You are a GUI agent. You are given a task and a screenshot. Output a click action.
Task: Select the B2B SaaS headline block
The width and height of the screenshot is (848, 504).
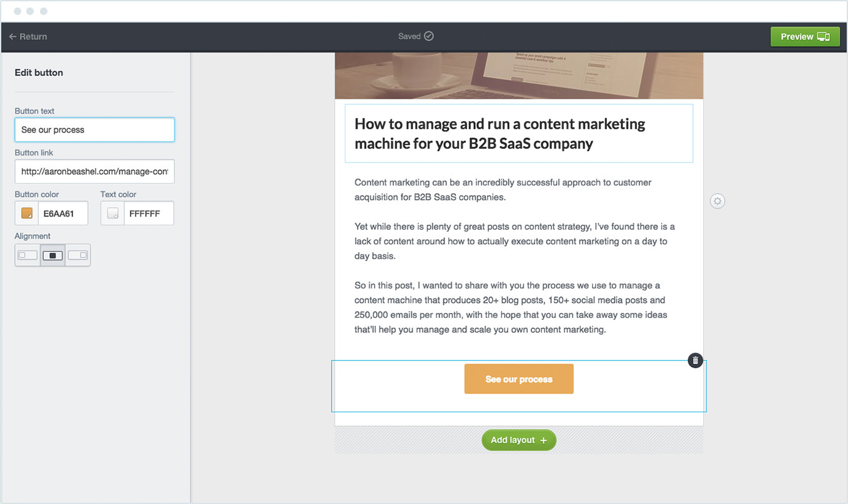[x=518, y=133]
